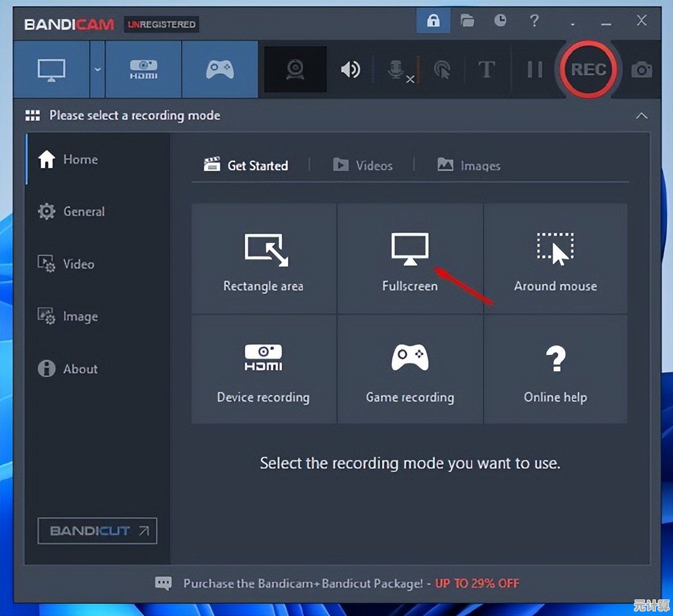The width and height of the screenshot is (673, 616).
Task: Click the lock icon in title bar
Action: coord(433,21)
